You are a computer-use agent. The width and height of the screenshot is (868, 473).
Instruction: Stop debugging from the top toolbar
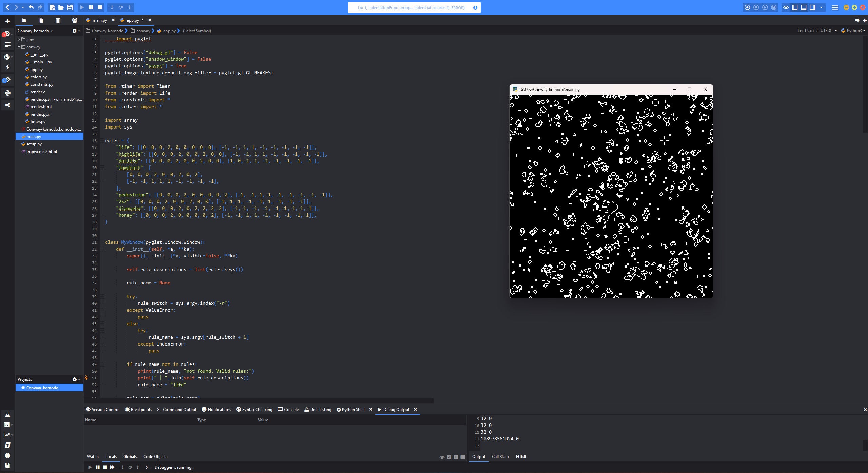pos(100,7)
